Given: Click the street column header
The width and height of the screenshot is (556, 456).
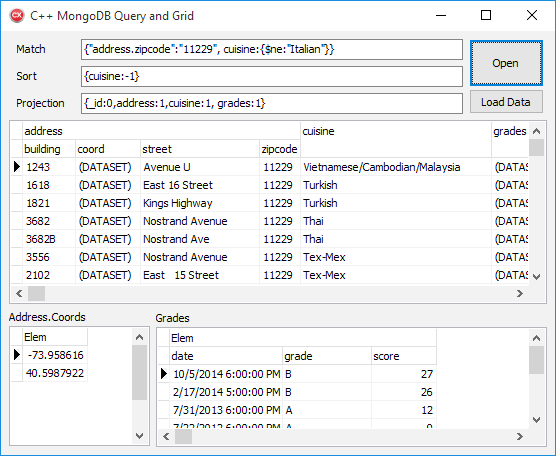Looking at the screenshot, I should pos(200,149).
